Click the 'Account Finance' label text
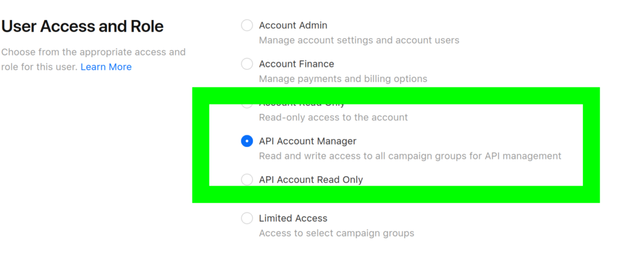 (296, 64)
